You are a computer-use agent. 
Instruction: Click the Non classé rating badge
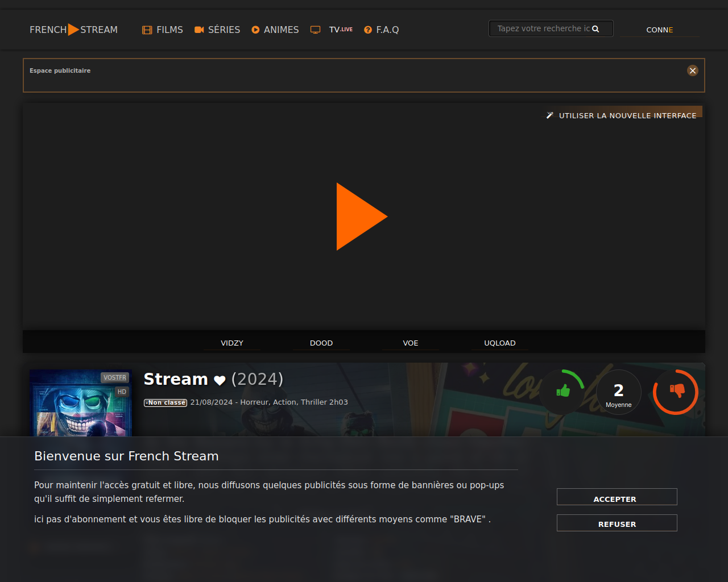click(x=166, y=402)
